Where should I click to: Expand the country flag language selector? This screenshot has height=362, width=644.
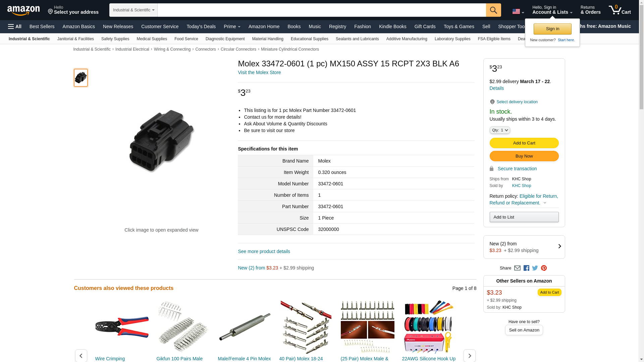518,11
